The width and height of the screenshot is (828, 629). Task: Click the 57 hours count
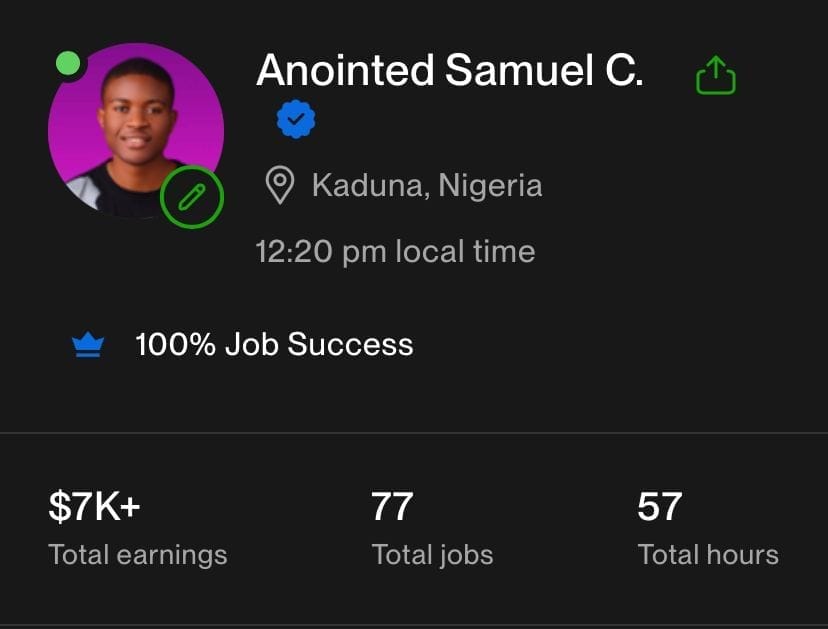(660, 507)
